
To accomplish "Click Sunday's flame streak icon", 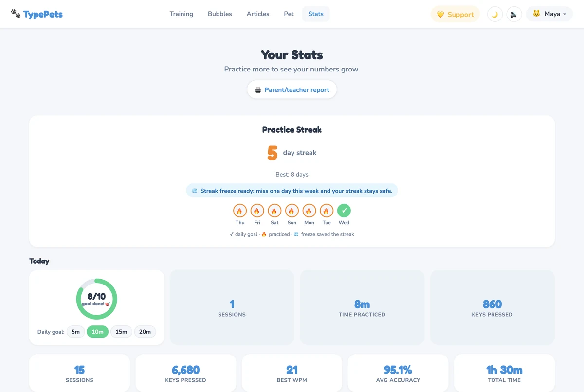I will [x=292, y=211].
